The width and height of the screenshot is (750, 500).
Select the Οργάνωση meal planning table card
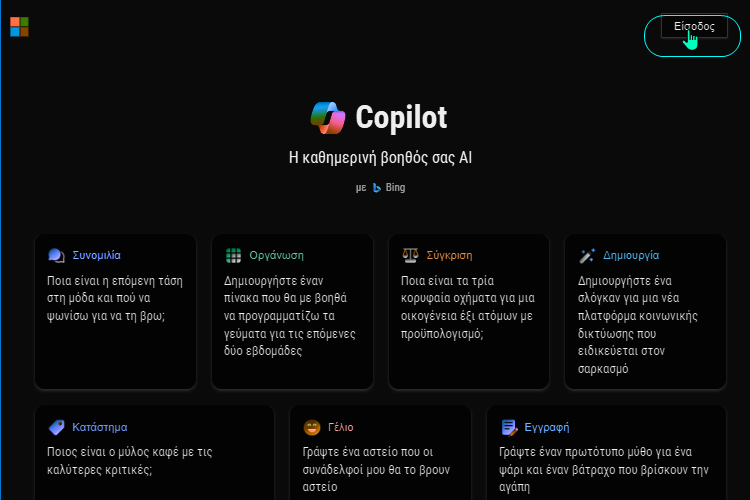click(292, 311)
